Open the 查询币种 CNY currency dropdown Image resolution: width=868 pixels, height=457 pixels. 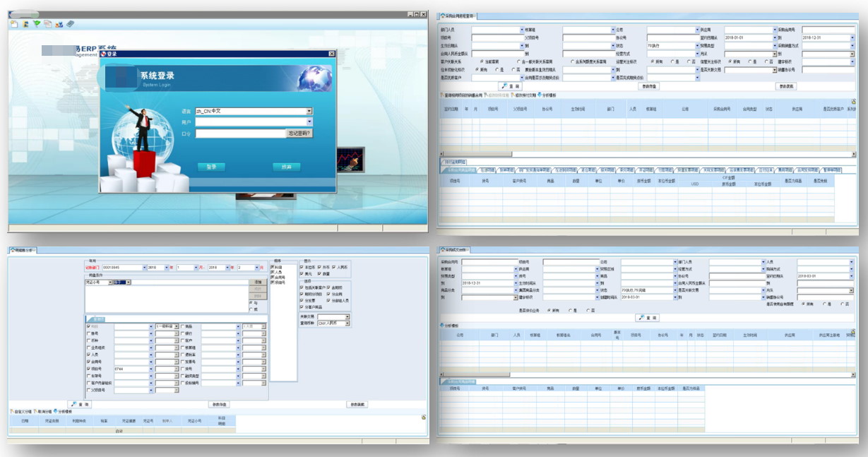tap(346, 324)
